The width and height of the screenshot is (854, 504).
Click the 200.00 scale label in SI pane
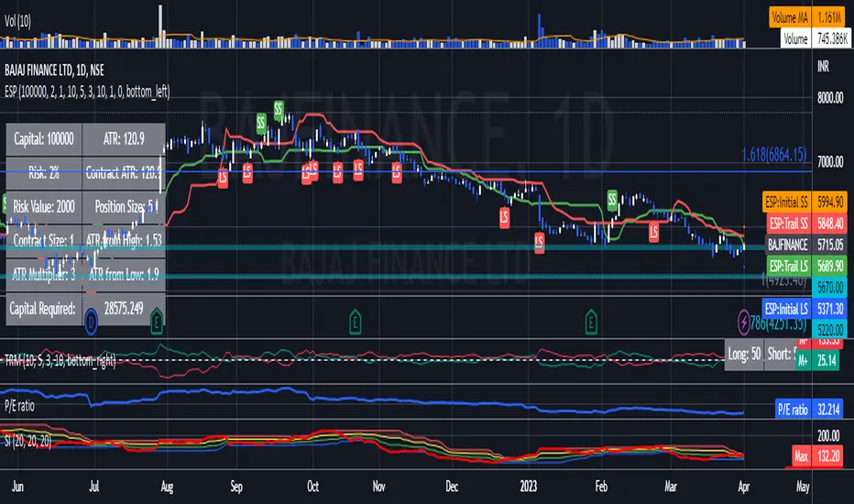pyautogui.click(x=828, y=435)
